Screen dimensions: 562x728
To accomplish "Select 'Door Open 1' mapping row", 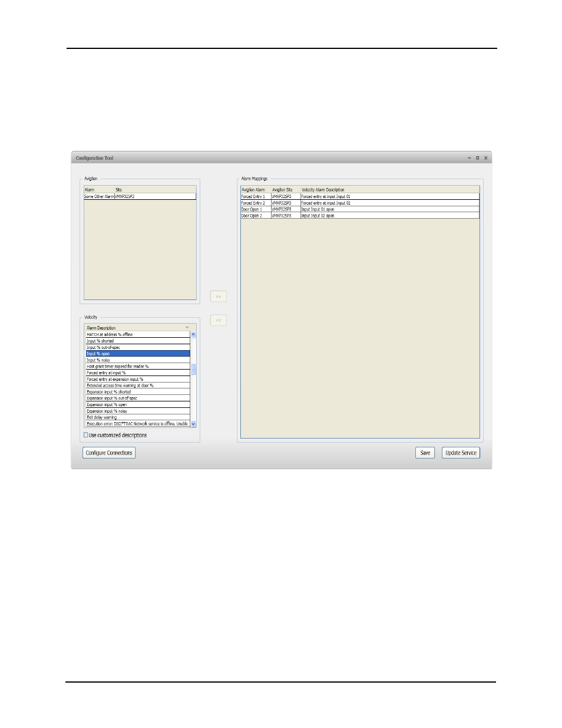I will tap(360, 209).
